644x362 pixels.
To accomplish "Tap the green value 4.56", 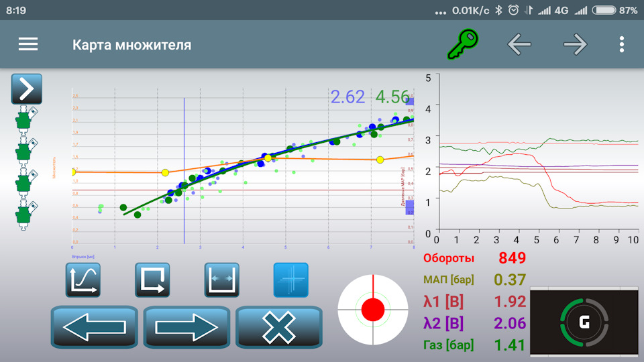I will [392, 97].
